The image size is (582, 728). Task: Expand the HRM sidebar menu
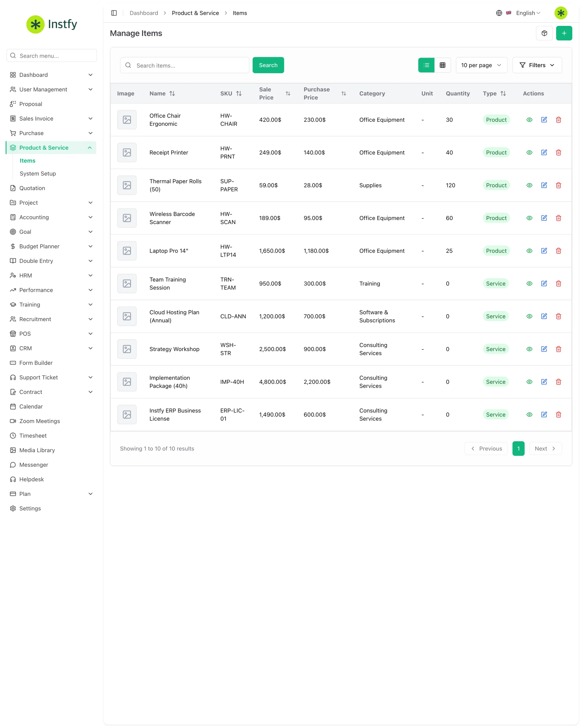pos(51,275)
